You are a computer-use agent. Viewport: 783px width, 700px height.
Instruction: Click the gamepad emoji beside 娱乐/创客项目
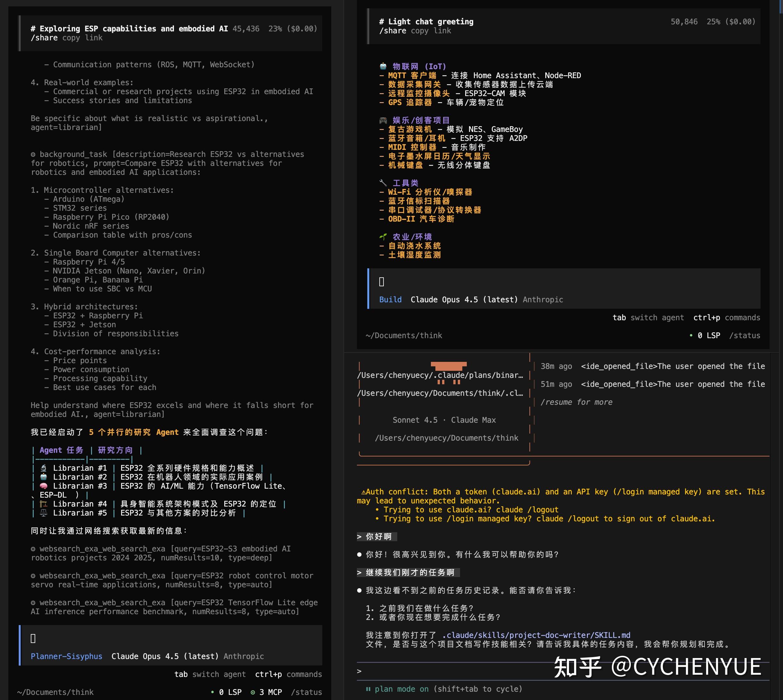(x=383, y=120)
